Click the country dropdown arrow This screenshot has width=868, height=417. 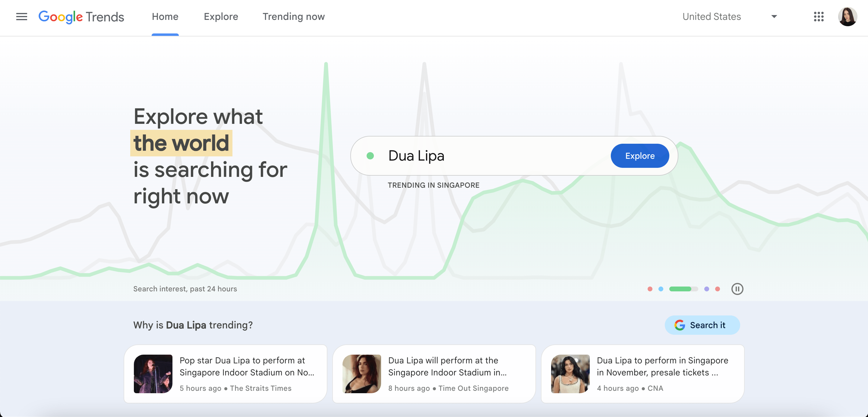click(774, 17)
